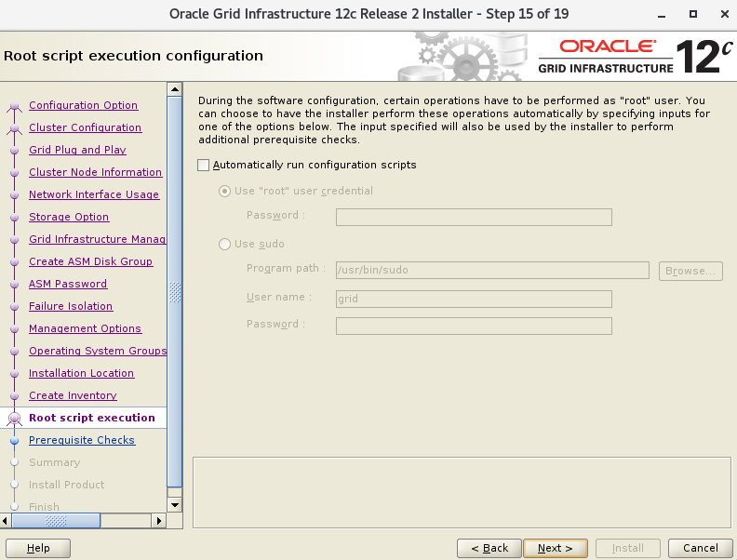Select the Use sudo radio button
Screen dimensions: 737x560
tap(224, 245)
